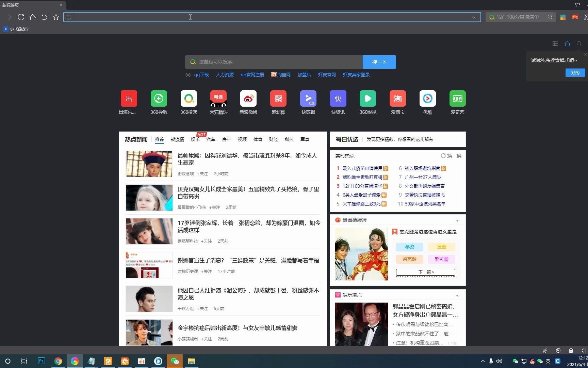Viewport: 588px width, 368px height.
Task: Open thumbnail of the 贝克汉姆女儿 article
Action: pyautogui.click(x=149, y=198)
